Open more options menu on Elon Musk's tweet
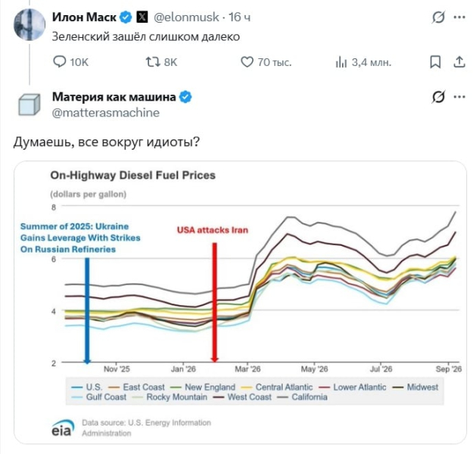Viewport: 476px width, 454px height. (x=459, y=17)
